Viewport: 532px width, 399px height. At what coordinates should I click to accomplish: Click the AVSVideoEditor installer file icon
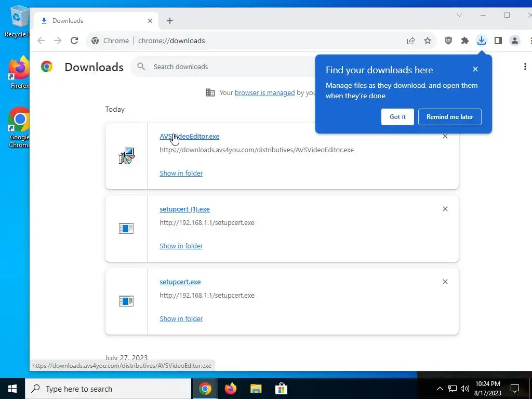[126, 156]
